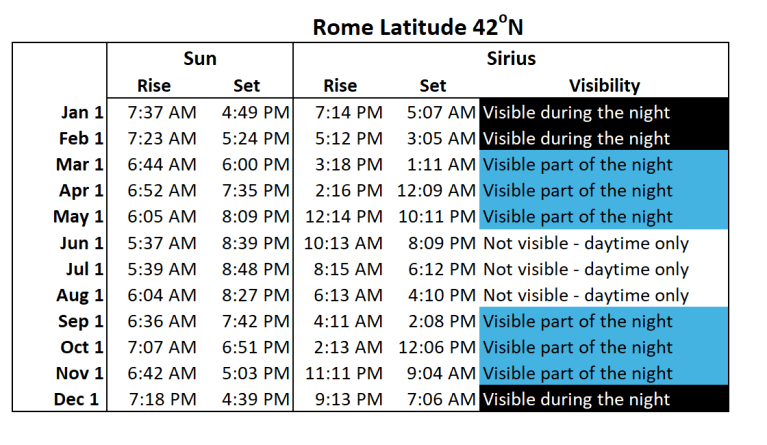The height and width of the screenshot is (445, 767).
Task: Select Sirius set time 12:09 AM for Apr 1
Action: pos(435,190)
